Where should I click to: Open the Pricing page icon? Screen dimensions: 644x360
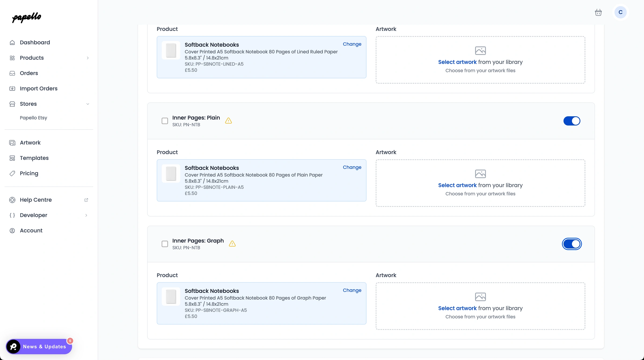click(12, 173)
